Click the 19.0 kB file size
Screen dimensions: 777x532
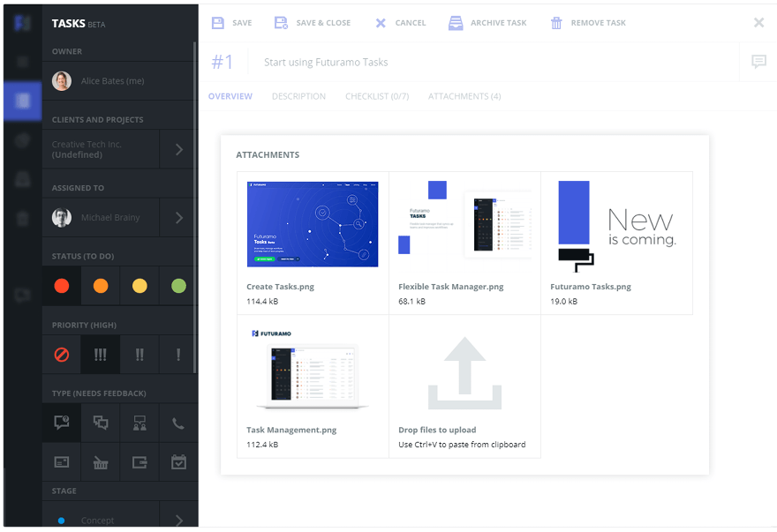pos(564,301)
